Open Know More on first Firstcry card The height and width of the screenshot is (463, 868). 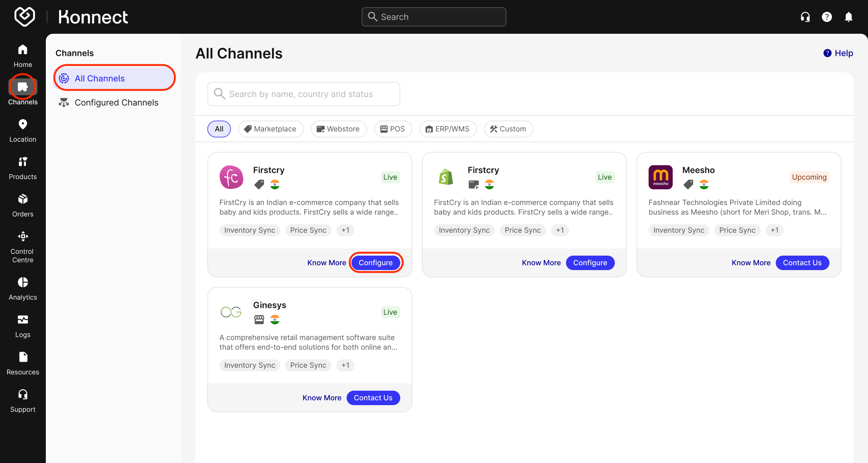point(327,263)
